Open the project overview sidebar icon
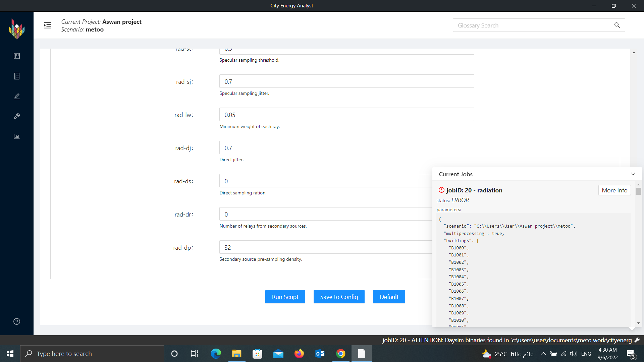Viewport: 644px width, 362px height. [17, 56]
